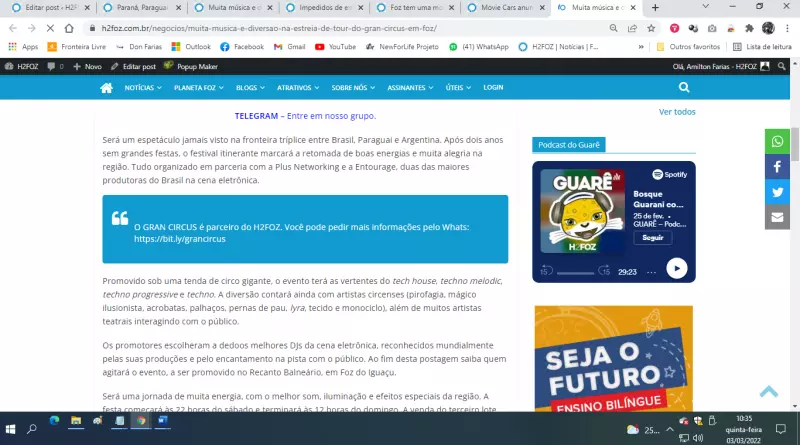Click the Twitter share side button
The width and height of the screenshot is (800, 445).
778,190
